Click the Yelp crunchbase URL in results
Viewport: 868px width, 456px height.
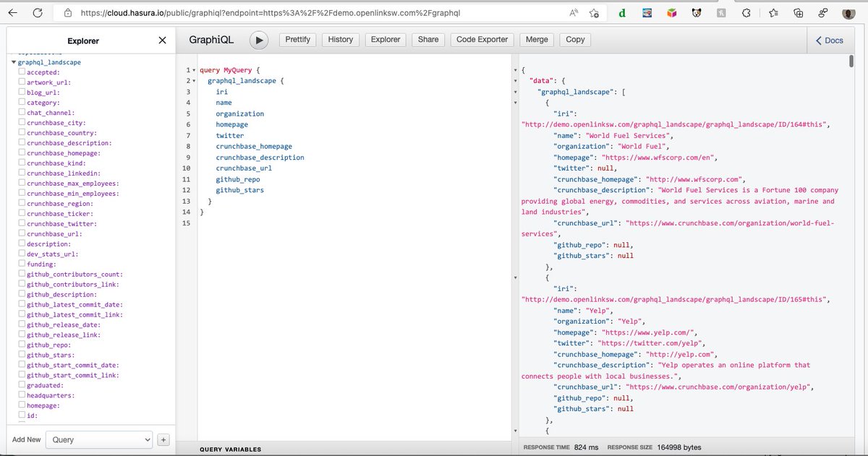(719, 387)
